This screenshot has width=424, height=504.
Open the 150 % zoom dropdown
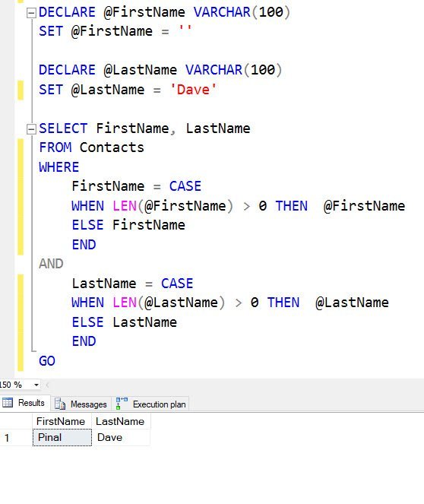click(x=36, y=385)
